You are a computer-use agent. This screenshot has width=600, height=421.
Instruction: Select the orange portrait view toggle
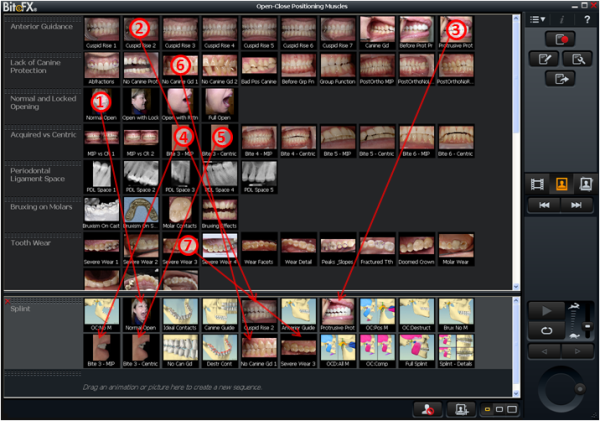(x=559, y=183)
